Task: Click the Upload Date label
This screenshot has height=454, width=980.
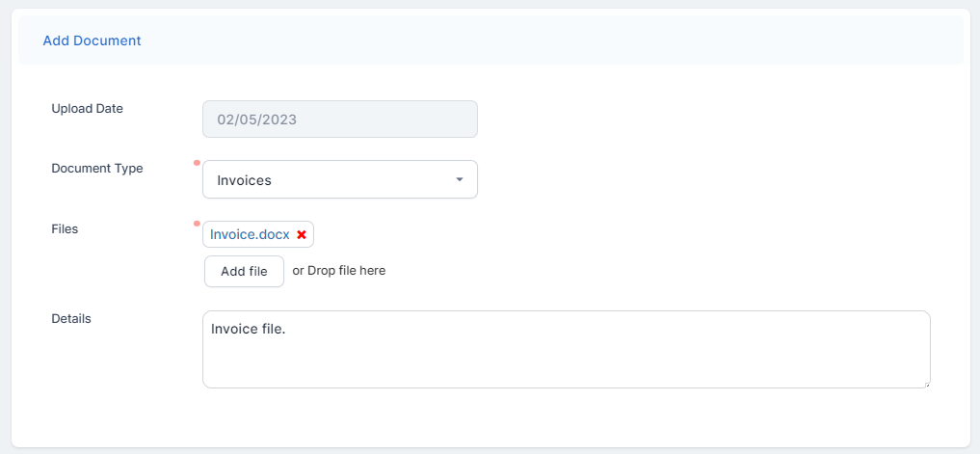Action: point(87,109)
